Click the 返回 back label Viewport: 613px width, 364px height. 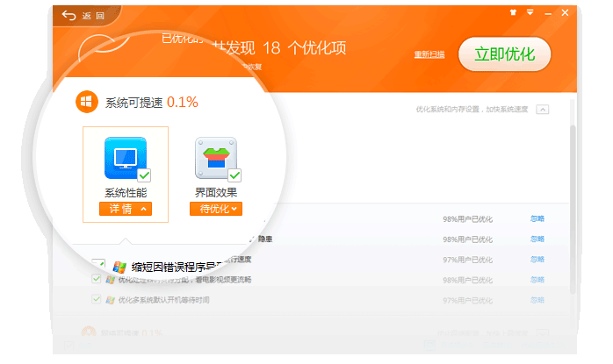(88, 15)
